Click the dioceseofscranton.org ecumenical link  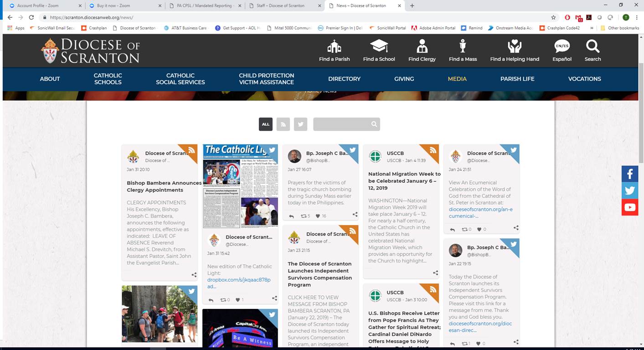tap(480, 212)
